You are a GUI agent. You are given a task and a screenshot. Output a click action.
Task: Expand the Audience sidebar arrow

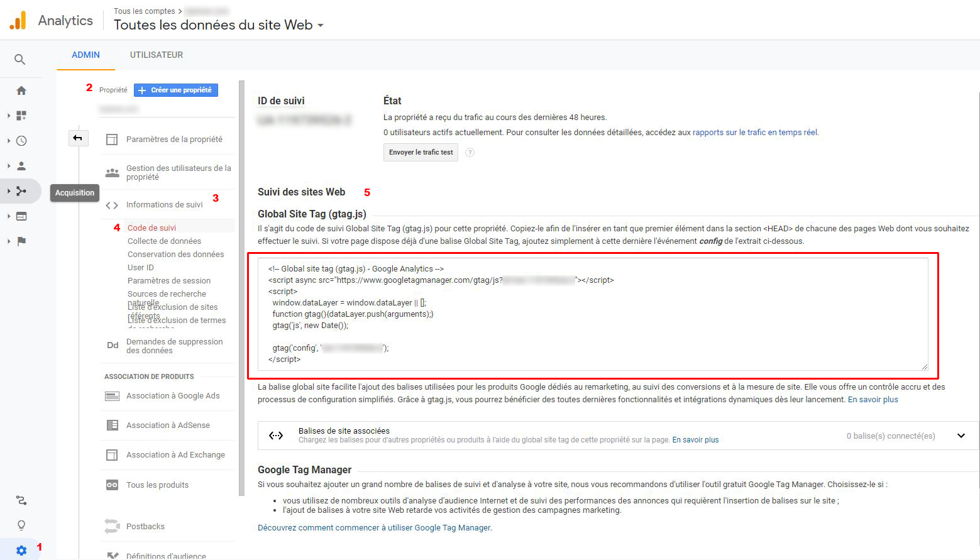(x=9, y=166)
